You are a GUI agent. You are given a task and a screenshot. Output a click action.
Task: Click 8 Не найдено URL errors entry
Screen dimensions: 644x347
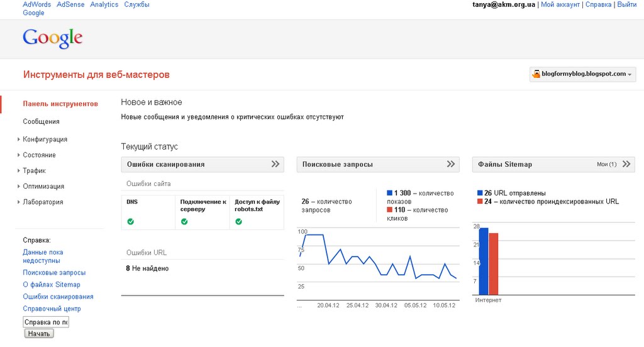(x=147, y=268)
